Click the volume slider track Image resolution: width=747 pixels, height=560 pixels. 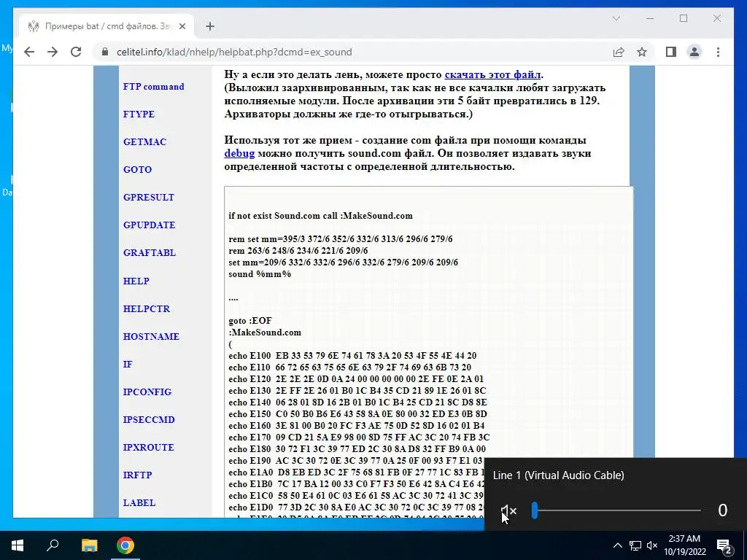pyautogui.click(x=616, y=510)
